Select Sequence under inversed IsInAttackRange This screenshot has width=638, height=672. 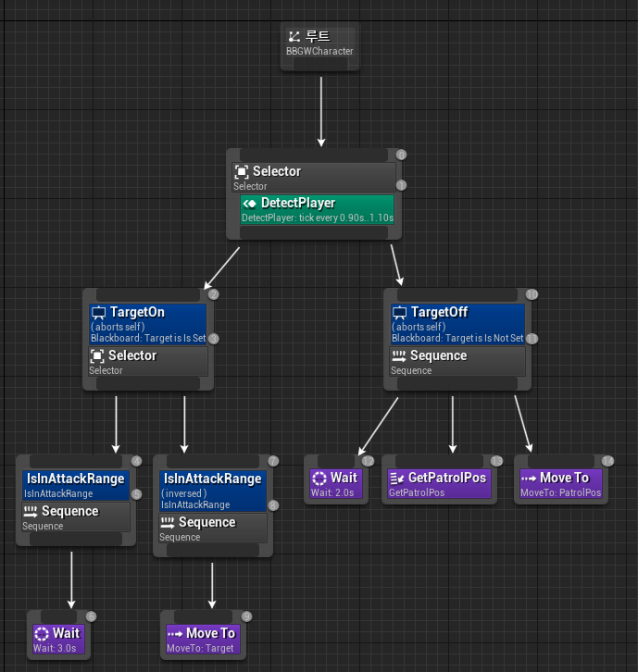(213, 529)
